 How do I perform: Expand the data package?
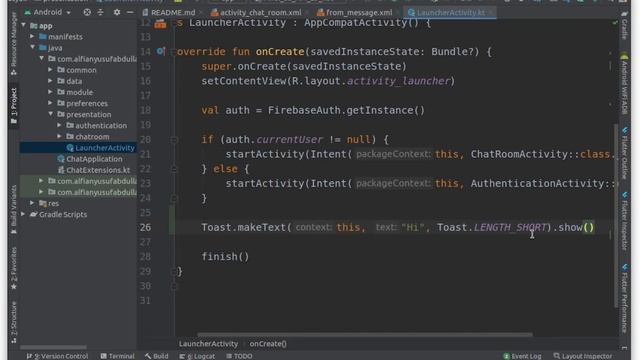pos(50,81)
